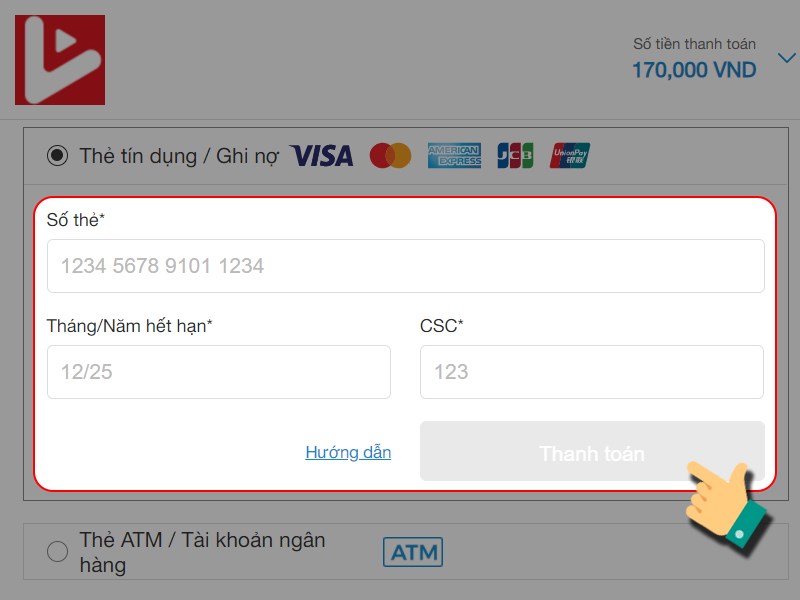
Task: Select Thẻ tín dụng / Ghi nợ radio
Action: [x=57, y=155]
